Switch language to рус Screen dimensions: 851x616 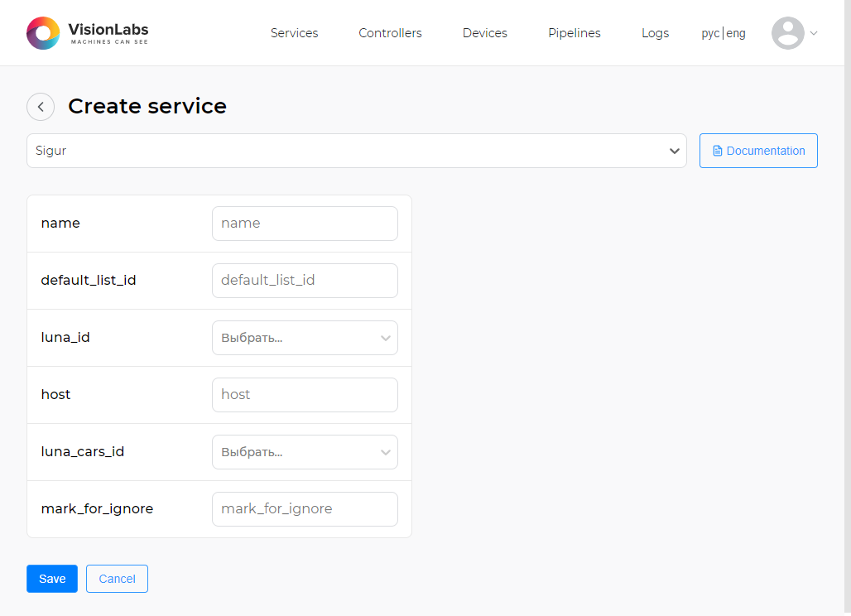coord(710,34)
